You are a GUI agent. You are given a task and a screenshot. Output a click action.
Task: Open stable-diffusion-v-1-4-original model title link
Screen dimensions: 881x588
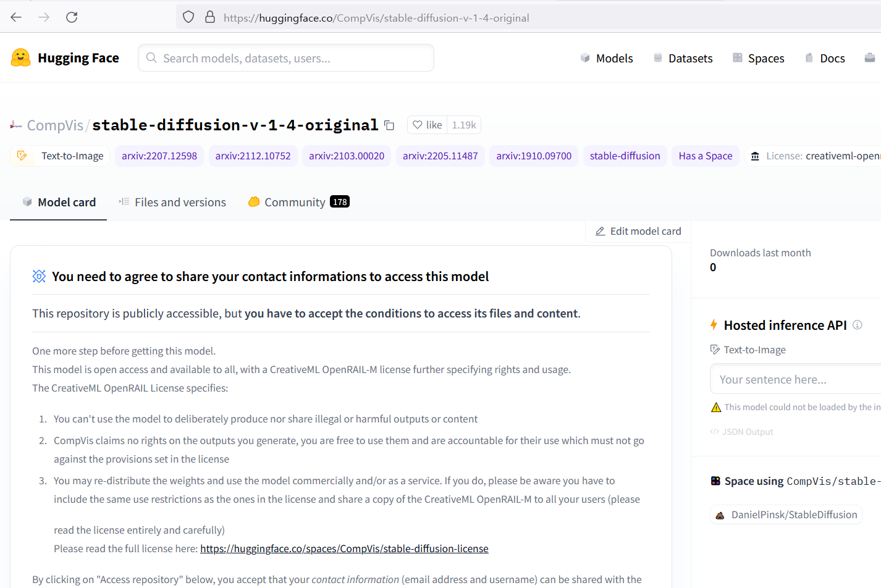(x=235, y=125)
